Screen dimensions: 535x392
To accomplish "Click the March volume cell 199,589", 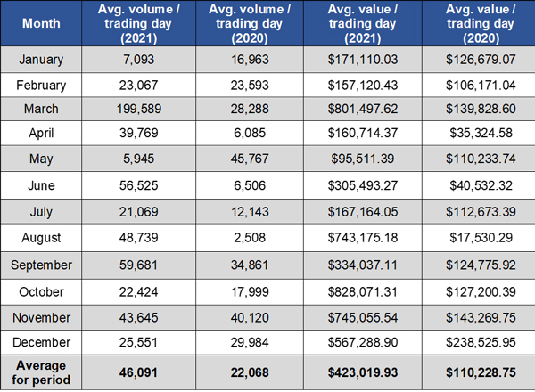I will (138, 110).
